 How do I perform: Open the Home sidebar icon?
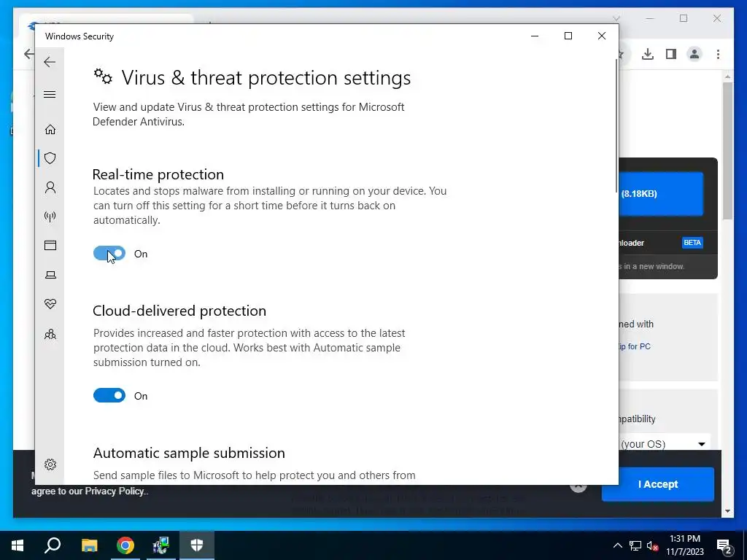tap(50, 130)
